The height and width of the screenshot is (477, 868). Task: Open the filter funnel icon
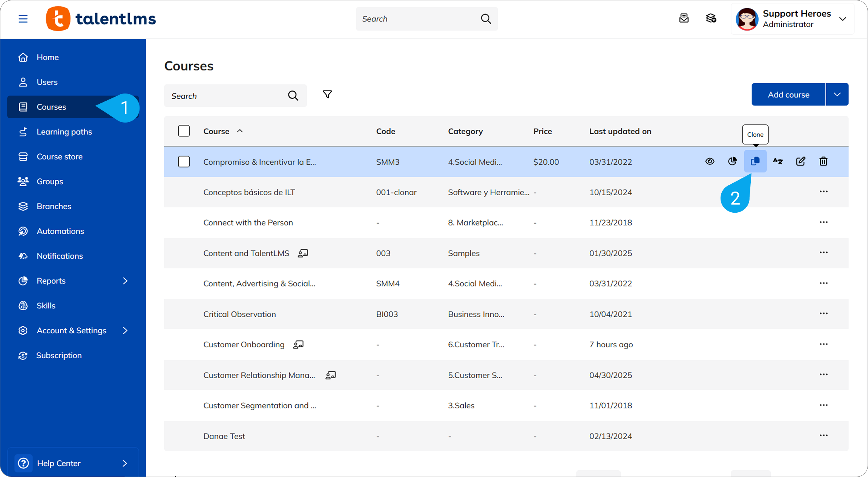[327, 95]
